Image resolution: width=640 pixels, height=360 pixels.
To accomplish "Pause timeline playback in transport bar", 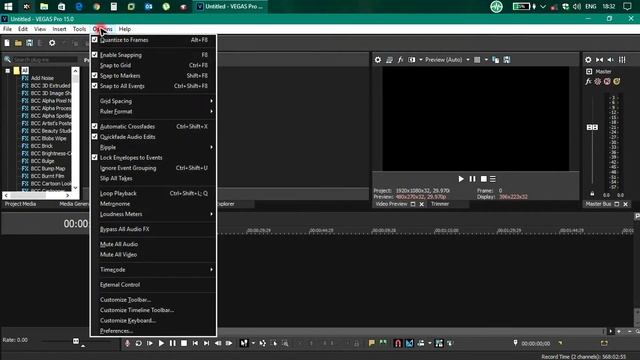I will tap(173, 343).
